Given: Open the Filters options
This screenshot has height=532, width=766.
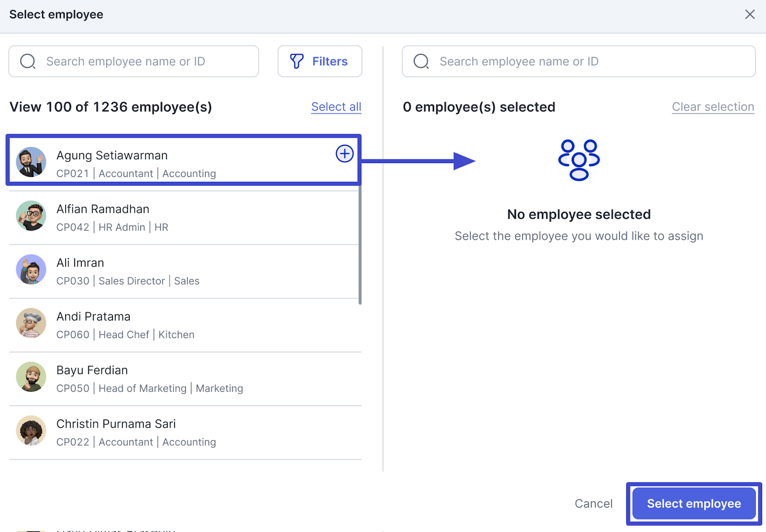Looking at the screenshot, I should click(x=320, y=61).
